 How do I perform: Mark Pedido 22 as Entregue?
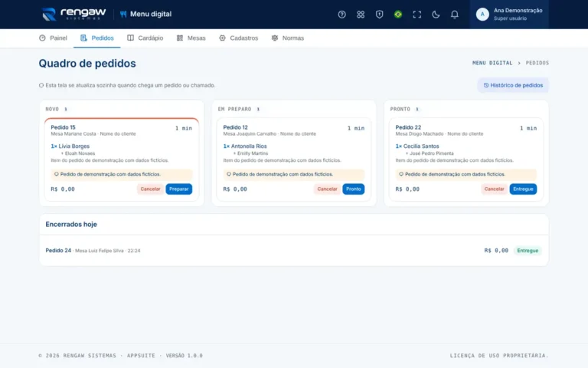(x=523, y=189)
